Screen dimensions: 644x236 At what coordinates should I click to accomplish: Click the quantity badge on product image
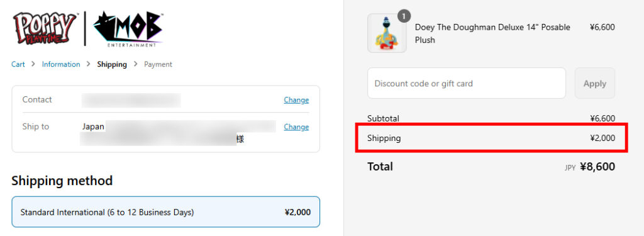[x=404, y=16]
